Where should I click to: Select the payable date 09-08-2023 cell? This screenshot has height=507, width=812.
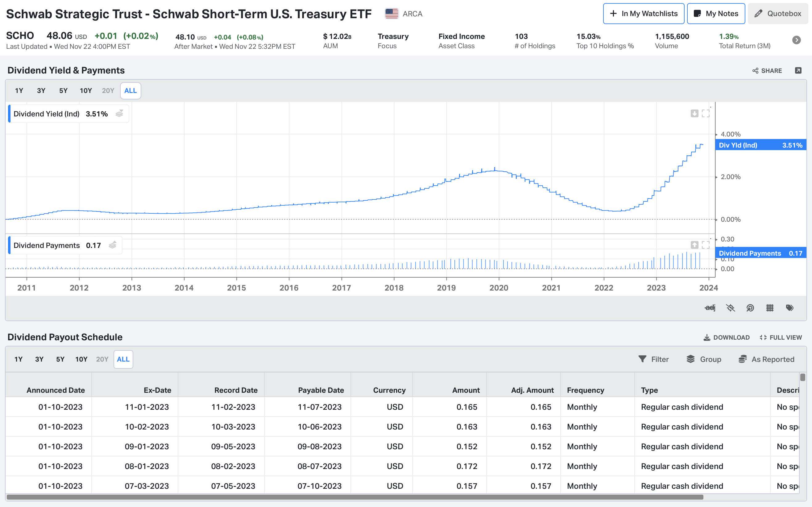tap(308, 446)
